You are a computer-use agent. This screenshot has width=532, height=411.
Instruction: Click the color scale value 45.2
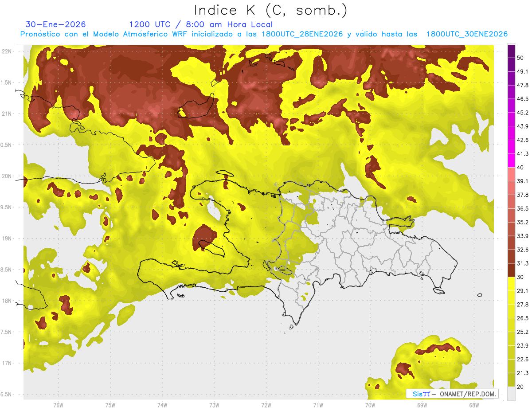tap(523, 113)
